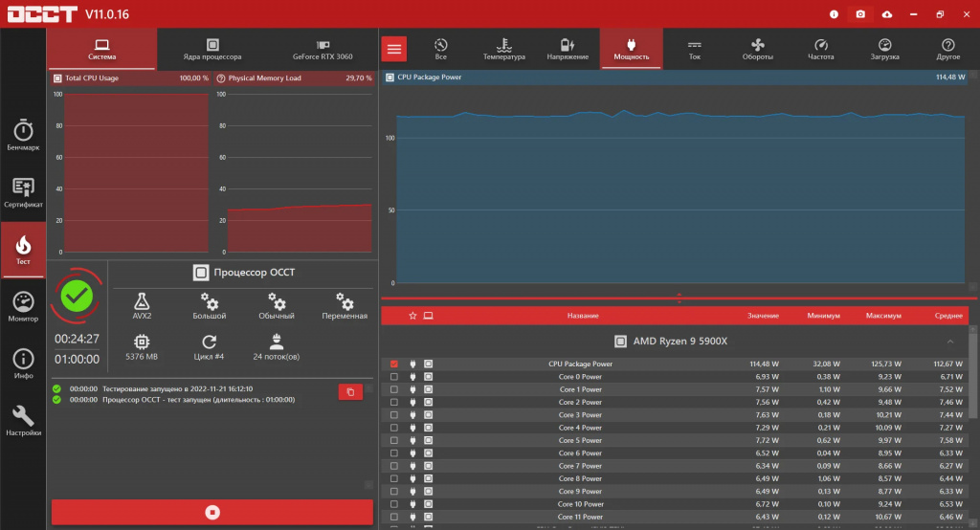Viewport: 980px width, 530px height.
Task: Check the Core 2 Power checkbox
Action: (393, 402)
